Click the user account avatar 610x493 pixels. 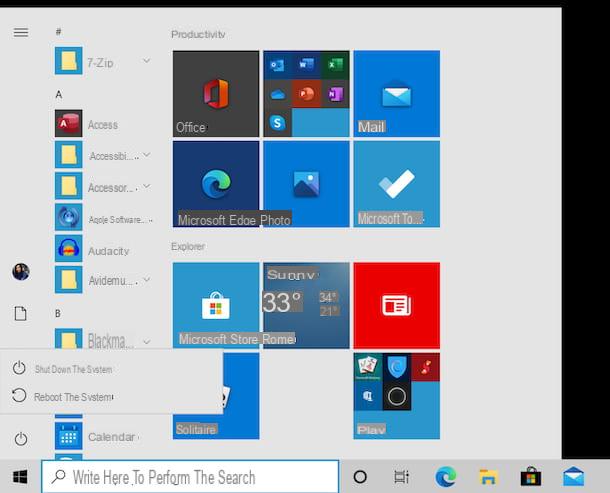click(21, 272)
